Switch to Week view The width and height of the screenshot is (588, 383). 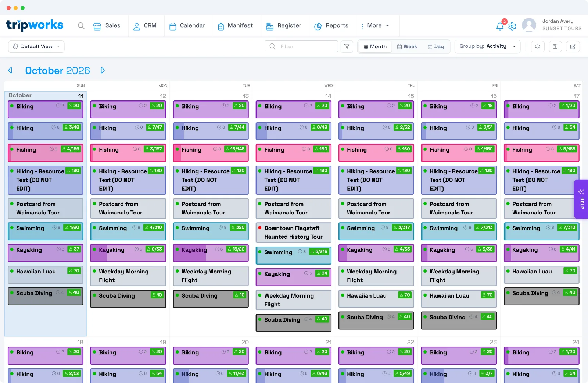tap(407, 46)
